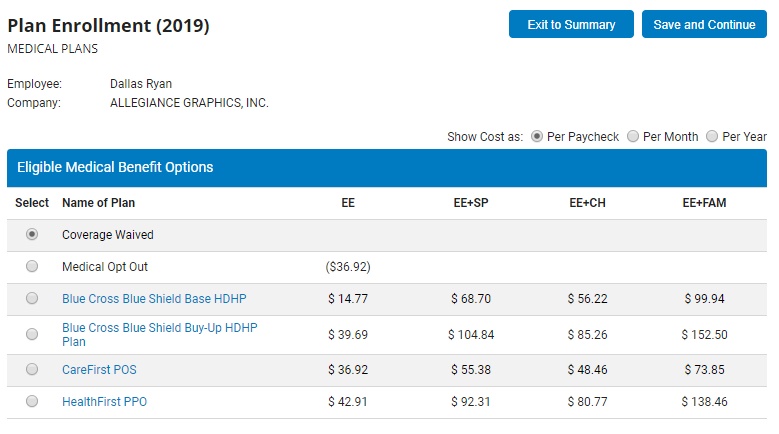Viewport: 779px width, 434px height.
Task: Switch cost display to Per Year
Action: (x=712, y=137)
